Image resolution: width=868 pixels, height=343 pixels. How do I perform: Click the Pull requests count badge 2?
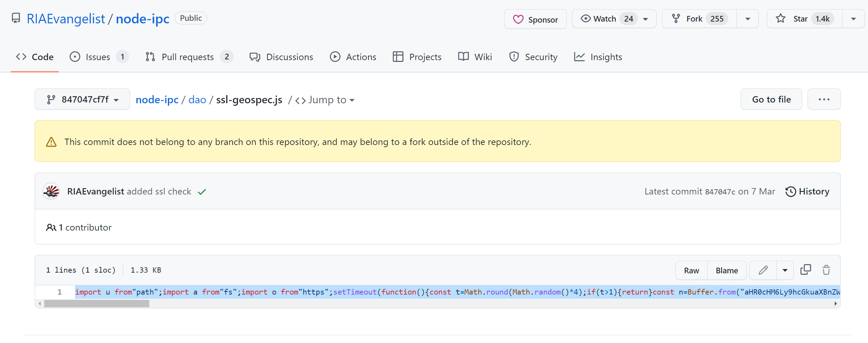coord(227,57)
